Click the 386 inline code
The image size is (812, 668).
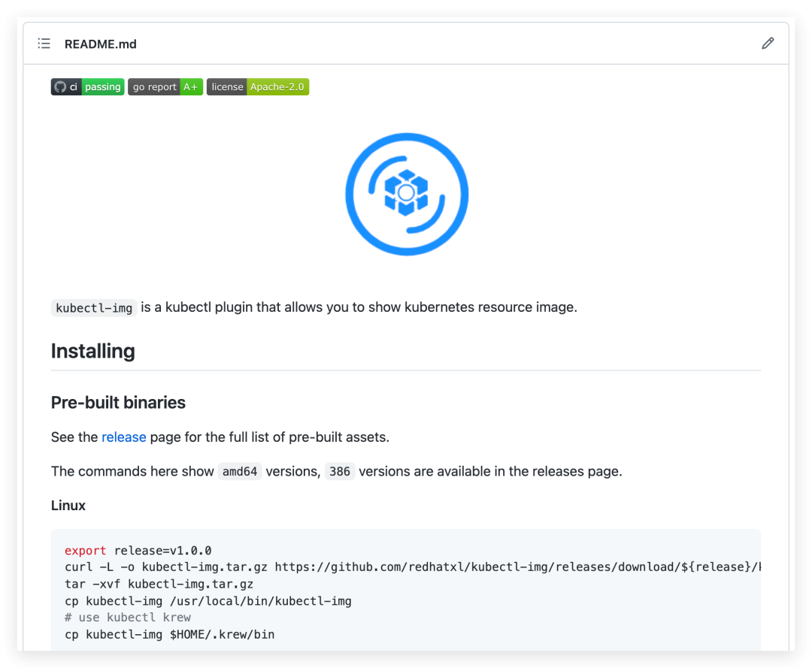point(340,471)
